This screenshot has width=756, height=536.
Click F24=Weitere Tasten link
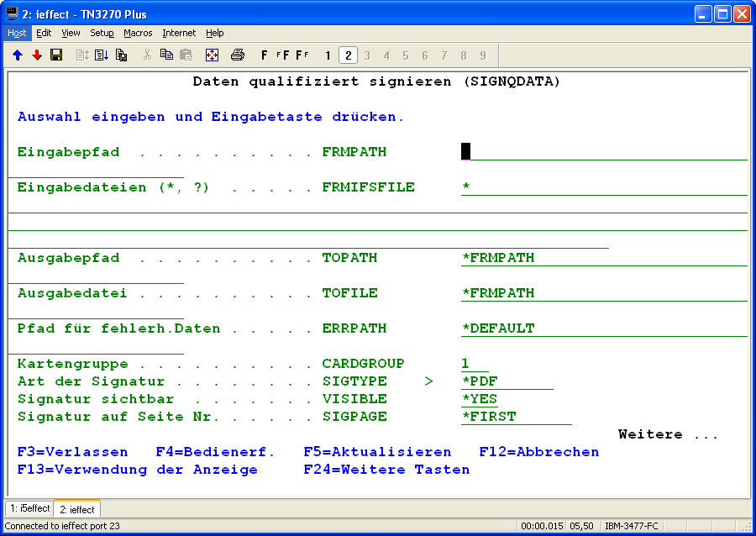386,470
